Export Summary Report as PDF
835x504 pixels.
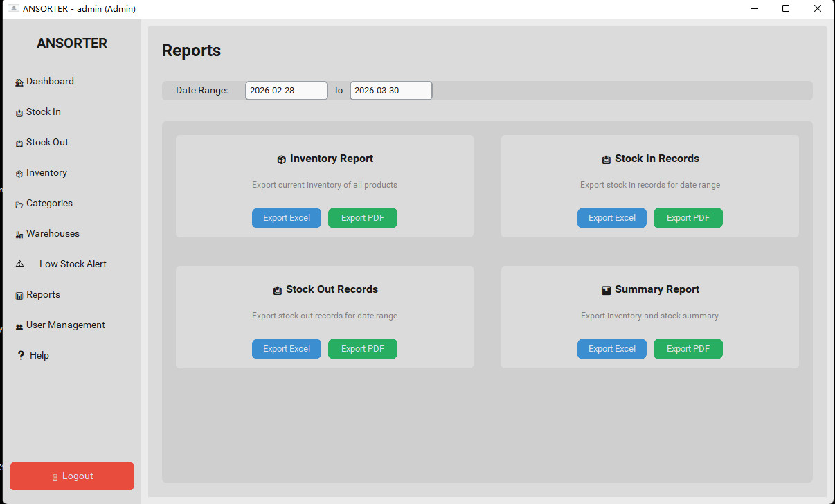[x=688, y=349]
